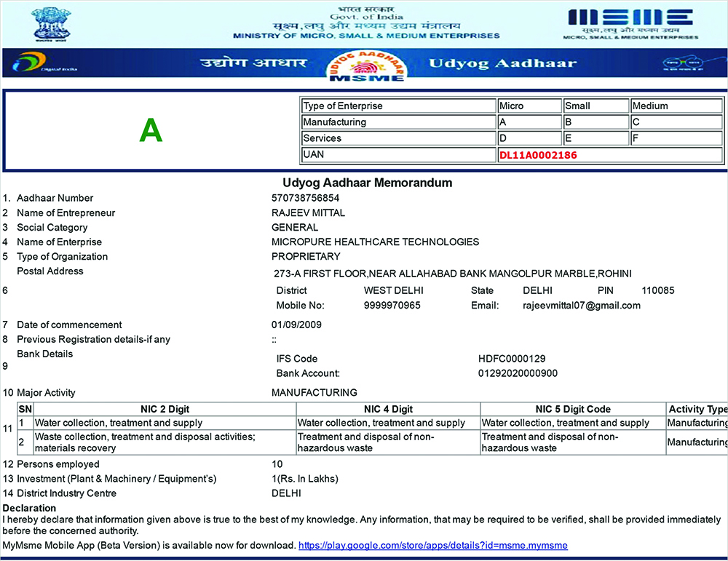Click bank account number 01292020000900
The height and width of the screenshot is (561, 728).
tap(518, 373)
